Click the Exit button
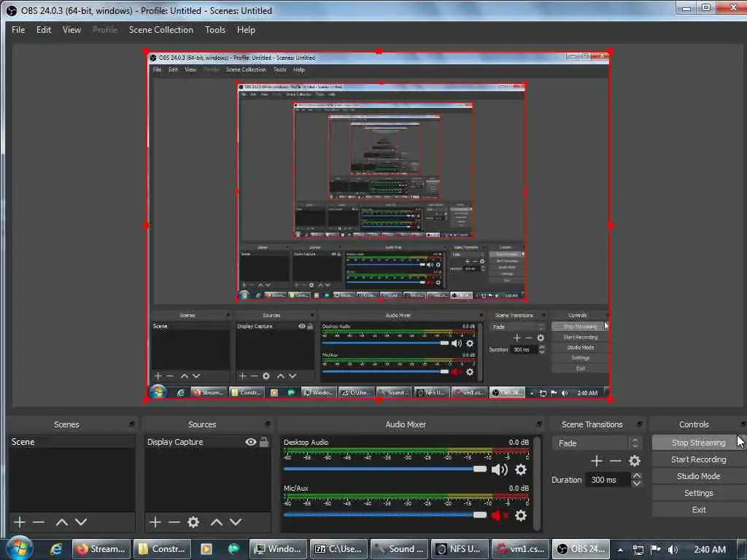 pos(698,510)
